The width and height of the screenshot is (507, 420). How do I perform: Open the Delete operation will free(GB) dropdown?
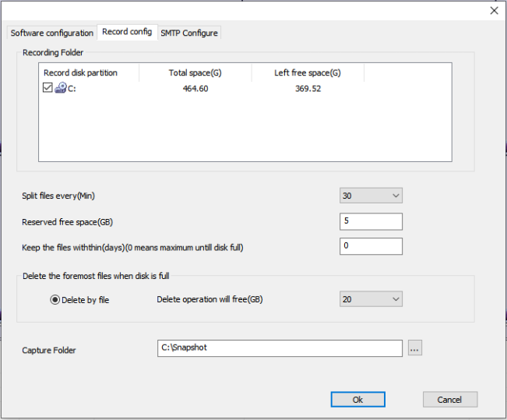(x=371, y=299)
